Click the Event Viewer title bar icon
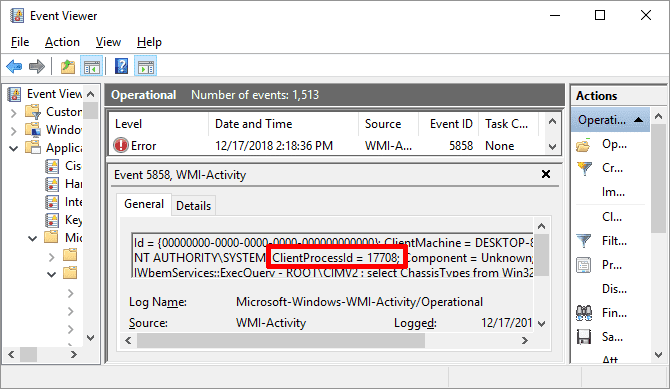Screen dimensions: 670x389 click(17, 15)
